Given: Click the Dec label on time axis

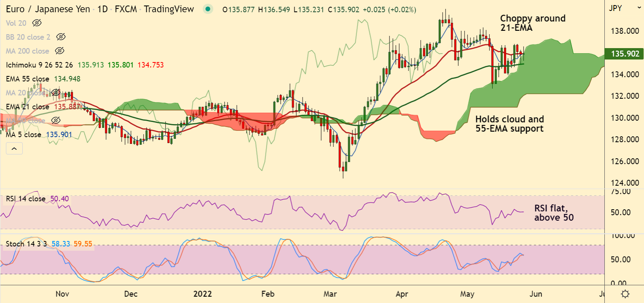Looking at the screenshot, I should pos(131,293).
